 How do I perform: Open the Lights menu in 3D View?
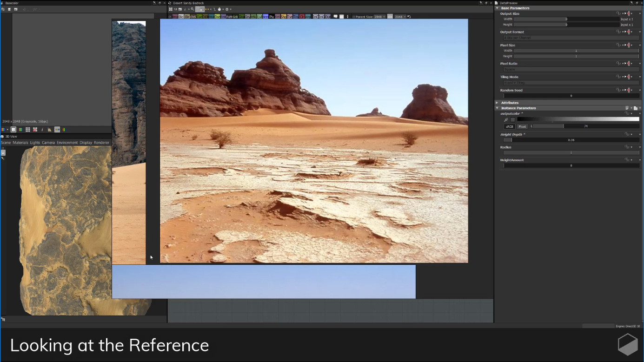(35, 143)
